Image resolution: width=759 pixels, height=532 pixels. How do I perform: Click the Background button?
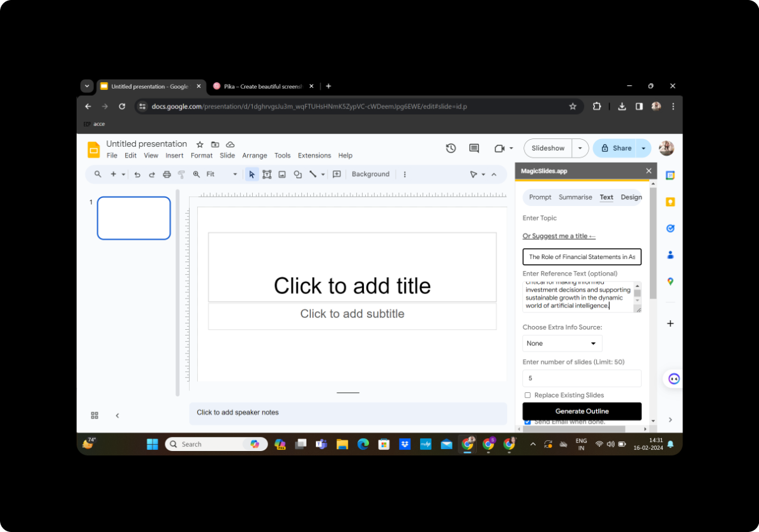tap(370, 174)
